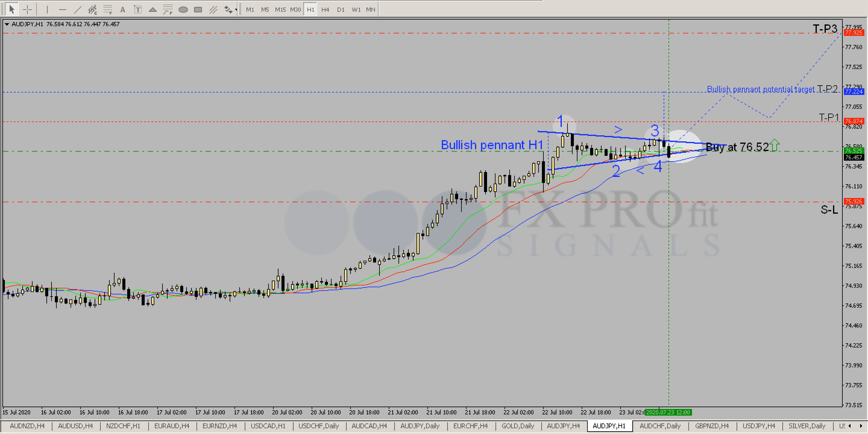Open the GOLD,Daily chart tab
The width and height of the screenshot is (868, 434).
[517, 426]
